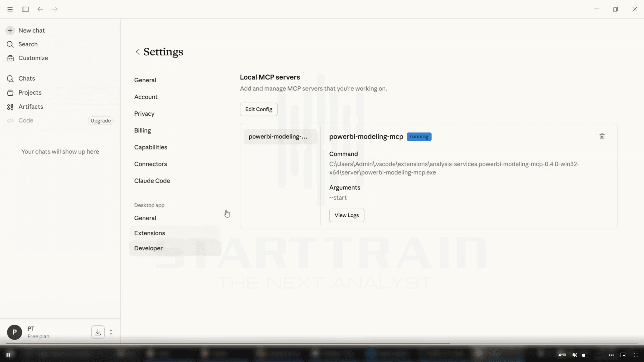Go forward with the right arrow

pos(55,9)
